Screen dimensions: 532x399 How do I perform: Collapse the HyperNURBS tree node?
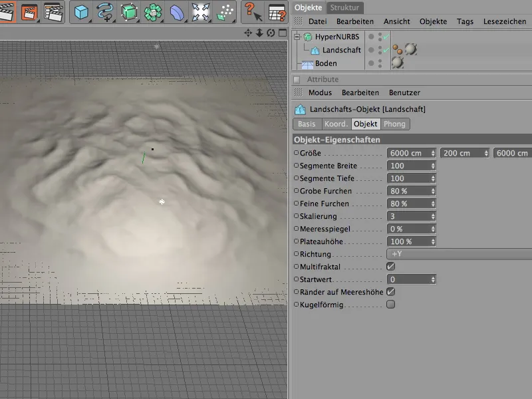point(297,37)
